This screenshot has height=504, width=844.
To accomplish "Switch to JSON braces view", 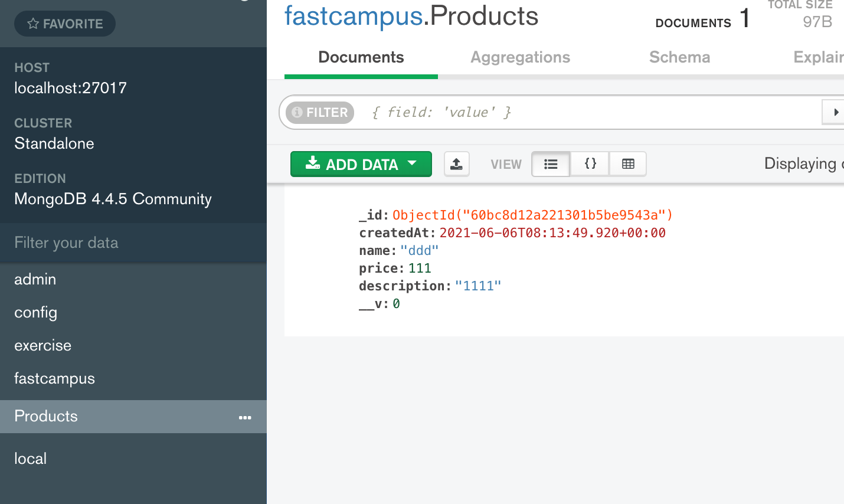I will coord(590,164).
